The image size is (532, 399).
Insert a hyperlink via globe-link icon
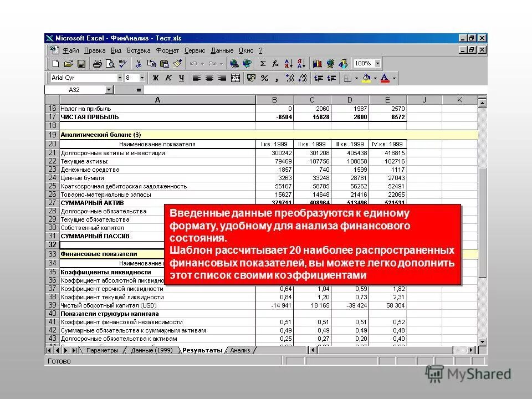tap(234, 63)
